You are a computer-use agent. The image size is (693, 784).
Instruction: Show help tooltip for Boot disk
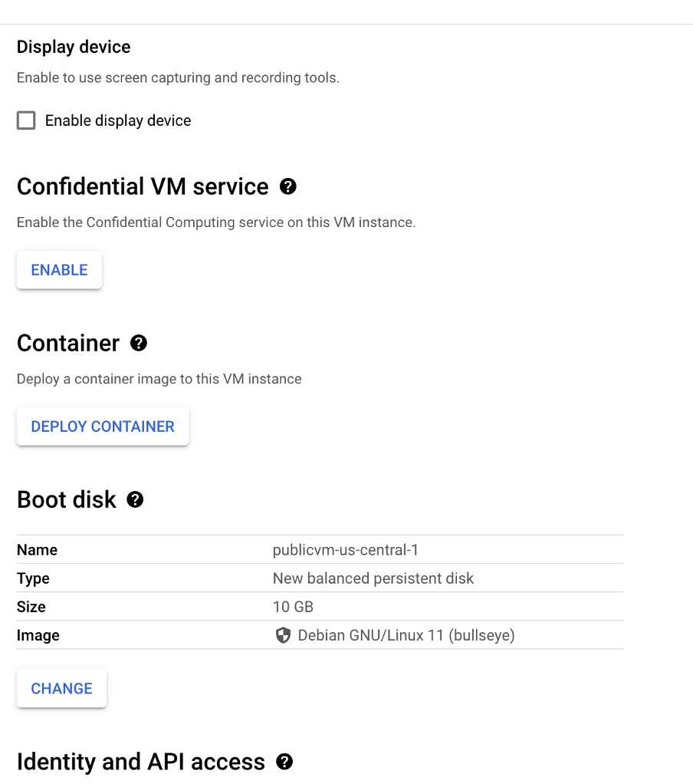(135, 499)
